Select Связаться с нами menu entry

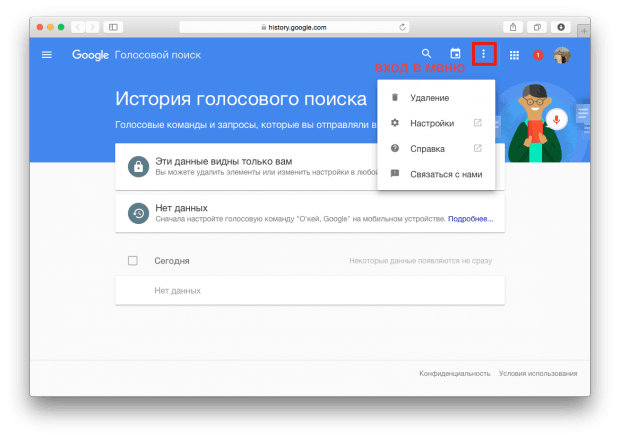point(446,174)
